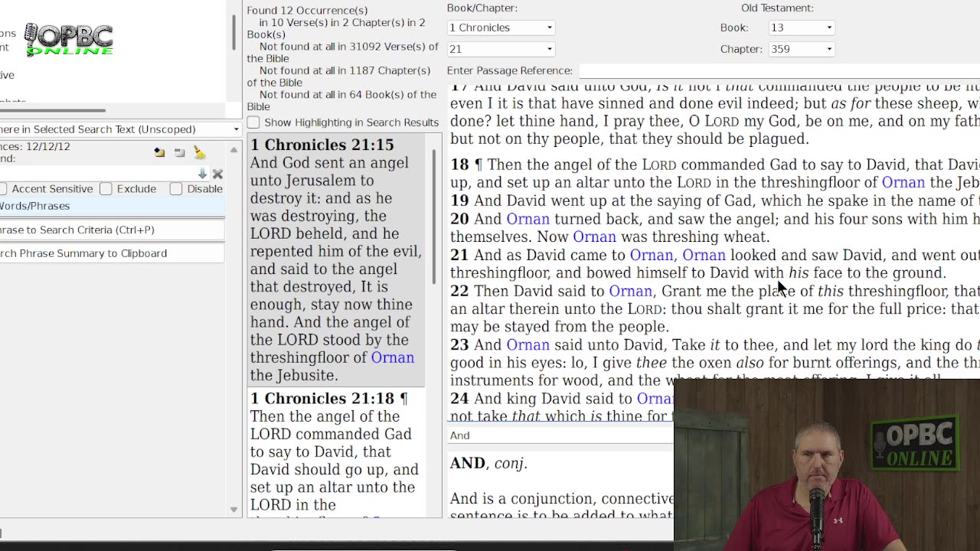
Task: Click the top-left panel vertical scrollbar
Action: coord(234,32)
